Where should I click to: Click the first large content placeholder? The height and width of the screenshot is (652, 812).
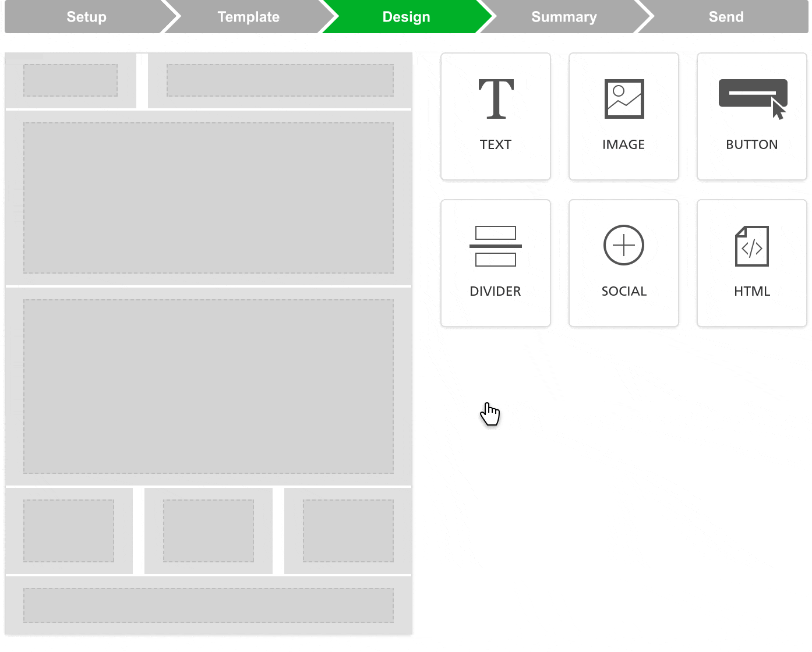point(209,198)
